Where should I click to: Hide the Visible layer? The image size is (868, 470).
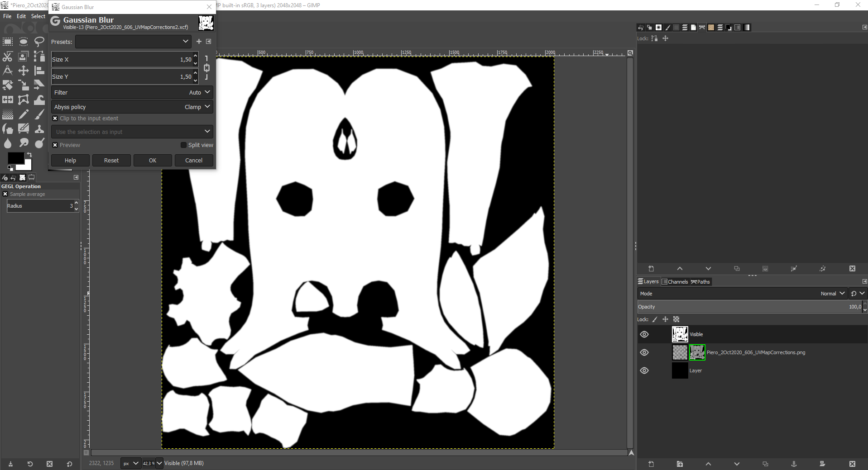click(644, 334)
